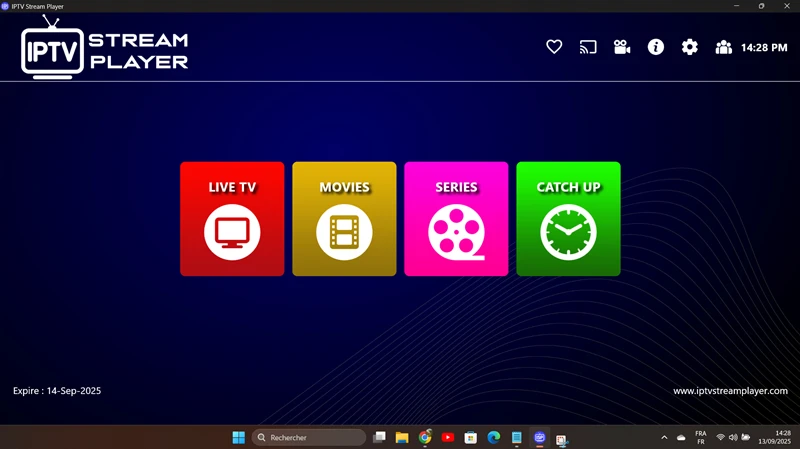Viewport: 800px width, 449px height.
Task: Click the volume speaker tray icon
Action: pos(733,437)
